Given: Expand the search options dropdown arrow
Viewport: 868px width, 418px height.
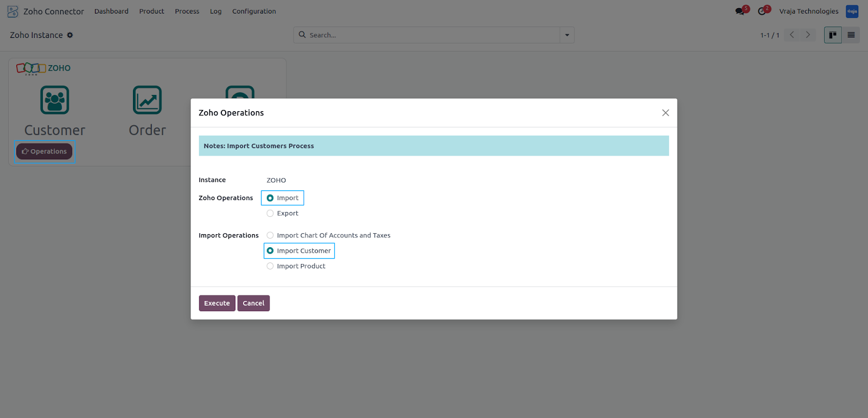Looking at the screenshot, I should [567, 35].
